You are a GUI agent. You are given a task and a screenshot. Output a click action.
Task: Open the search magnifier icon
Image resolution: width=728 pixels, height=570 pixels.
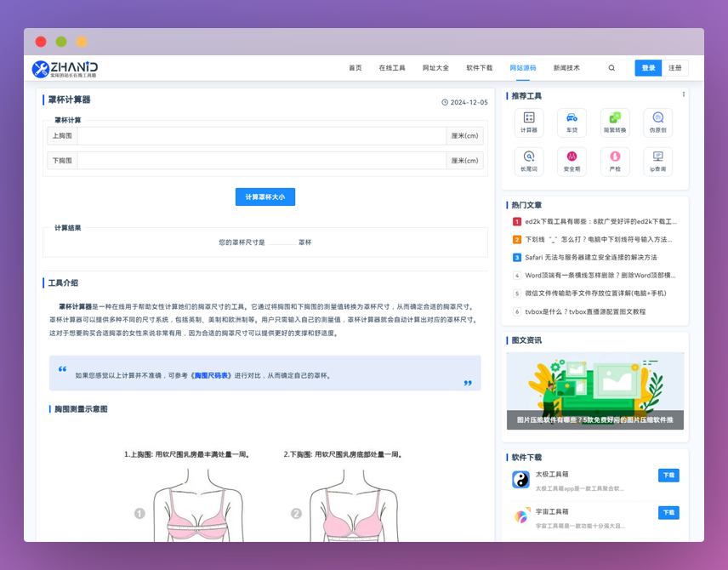click(611, 68)
